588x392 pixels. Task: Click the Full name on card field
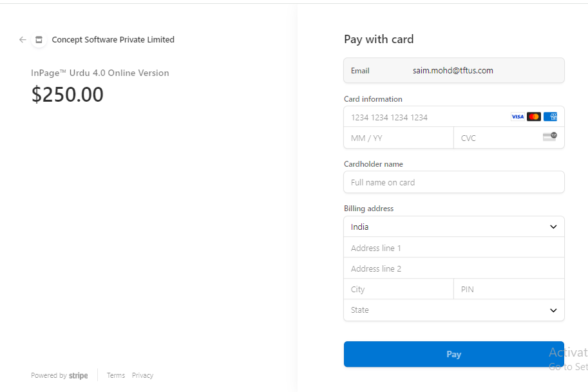454,182
